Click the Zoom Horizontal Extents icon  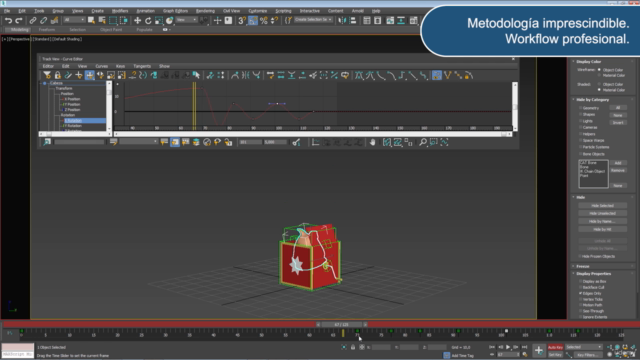[387, 142]
